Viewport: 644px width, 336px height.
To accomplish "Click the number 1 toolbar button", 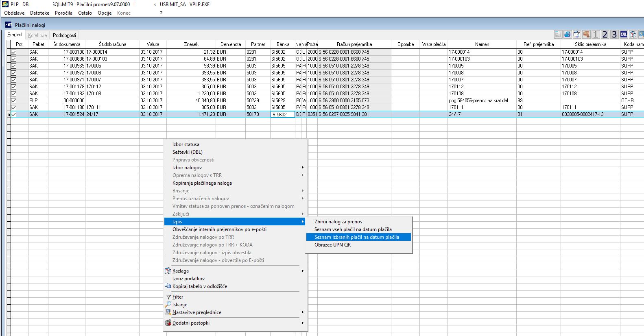I will click(596, 35).
